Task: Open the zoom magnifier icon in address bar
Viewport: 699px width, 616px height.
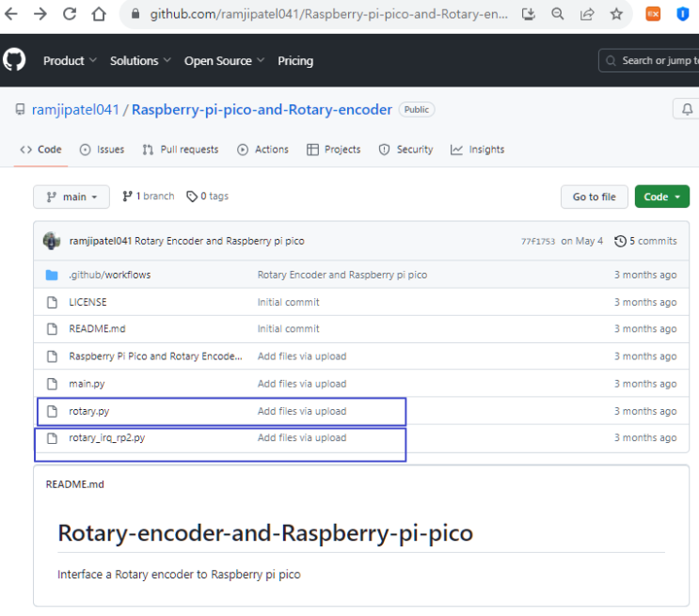Action: 557,14
